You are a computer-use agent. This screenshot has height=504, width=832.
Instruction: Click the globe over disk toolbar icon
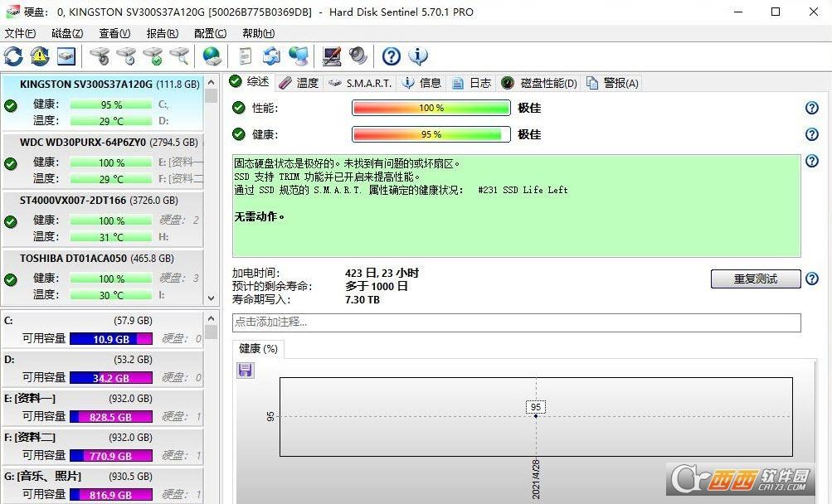pos(212,56)
